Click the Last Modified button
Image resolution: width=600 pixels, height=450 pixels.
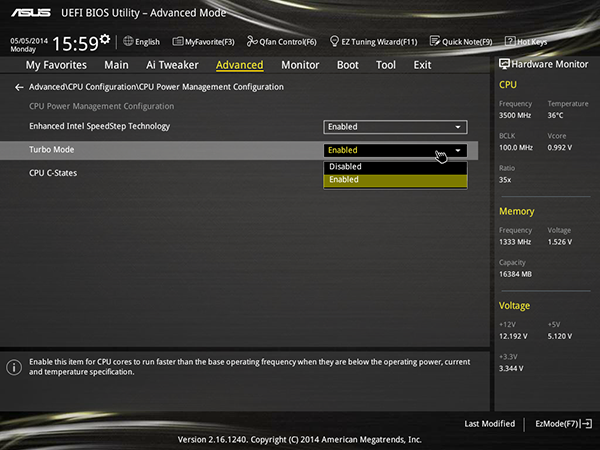[489, 424]
